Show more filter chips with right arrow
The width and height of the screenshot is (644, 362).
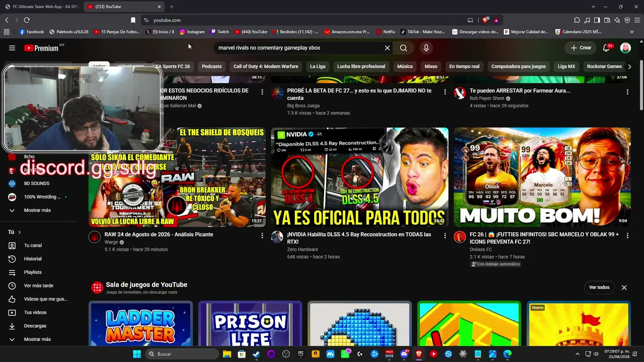click(629, 66)
